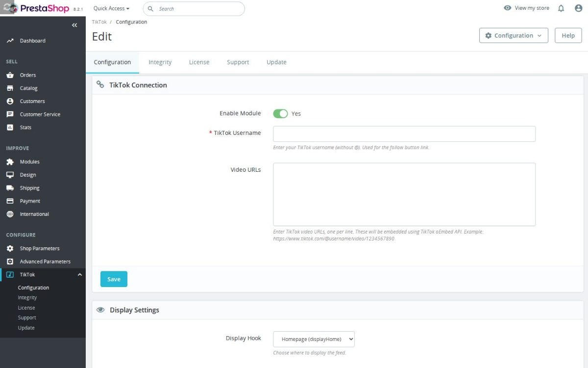Click the Display Settings eye icon
This screenshot has width=588, height=368.
pyautogui.click(x=100, y=310)
